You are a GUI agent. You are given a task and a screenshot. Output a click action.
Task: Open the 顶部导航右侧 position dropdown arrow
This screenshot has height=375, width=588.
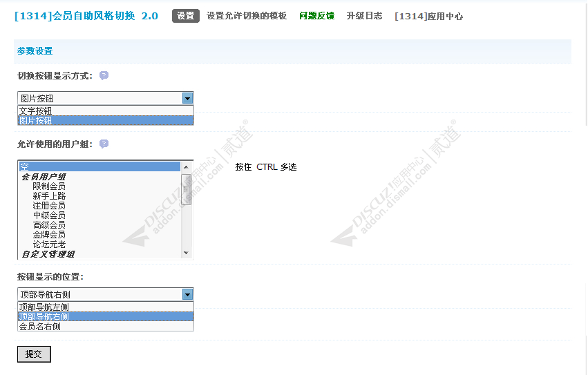coord(187,294)
